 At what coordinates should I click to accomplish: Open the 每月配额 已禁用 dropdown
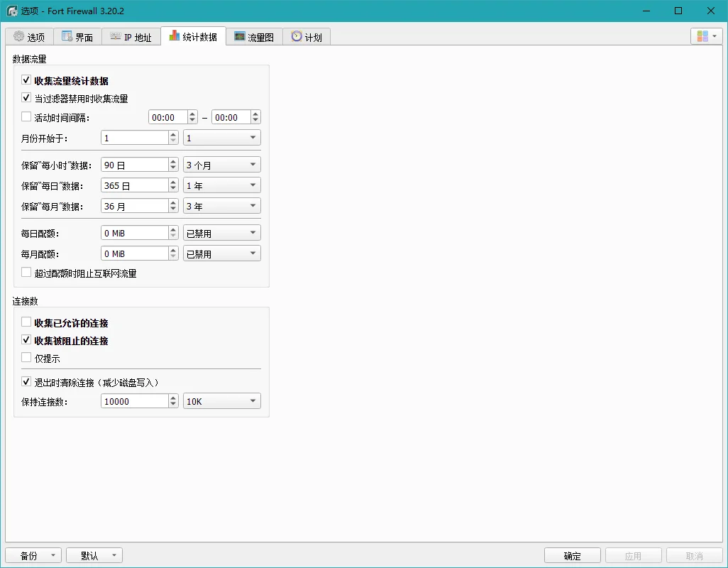click(x=222, y=253)
